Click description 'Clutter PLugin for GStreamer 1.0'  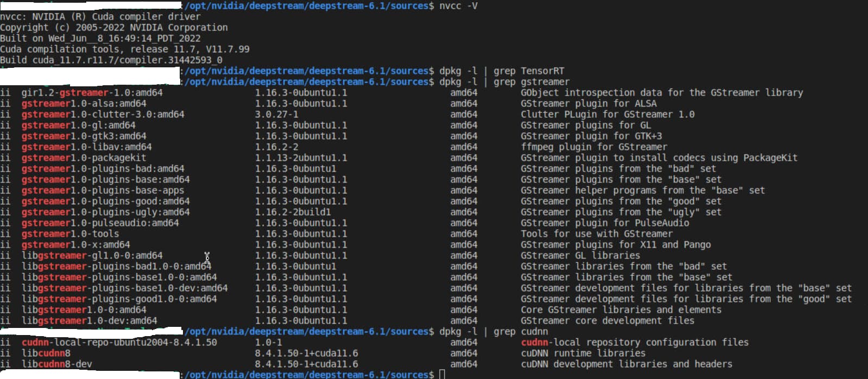tap(607, 115)
